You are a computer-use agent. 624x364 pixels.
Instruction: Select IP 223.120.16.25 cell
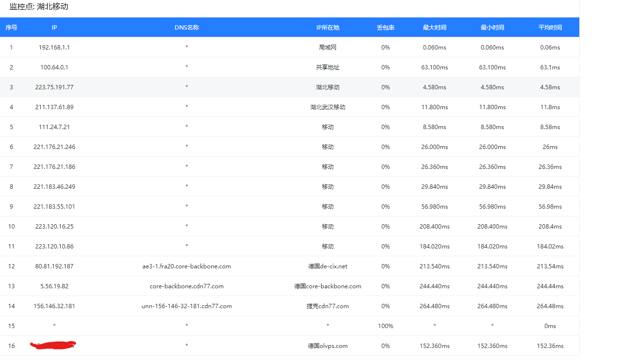pyautogui.click(x=54, y=227)
